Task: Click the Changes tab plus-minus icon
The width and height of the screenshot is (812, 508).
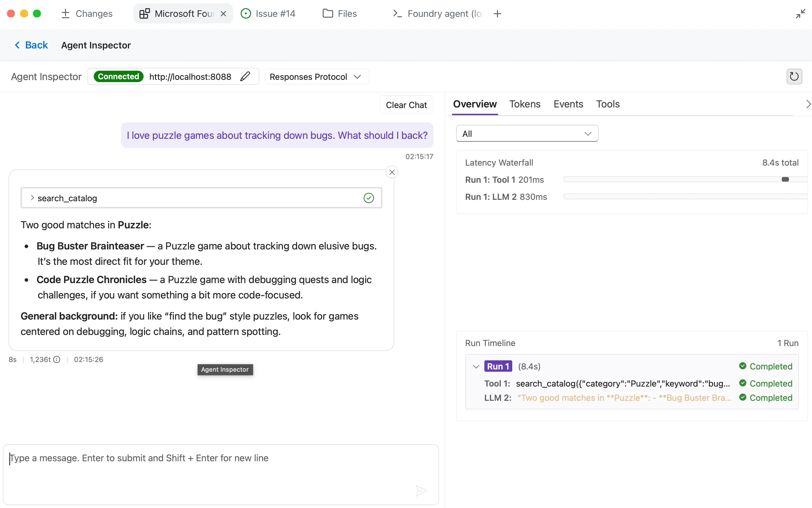Action: click(x=66, y=14)
